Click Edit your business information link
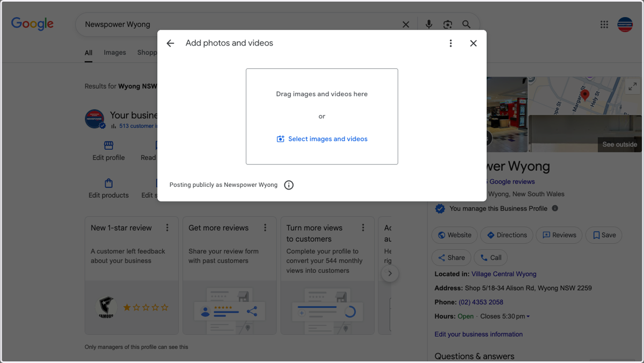 479,334
